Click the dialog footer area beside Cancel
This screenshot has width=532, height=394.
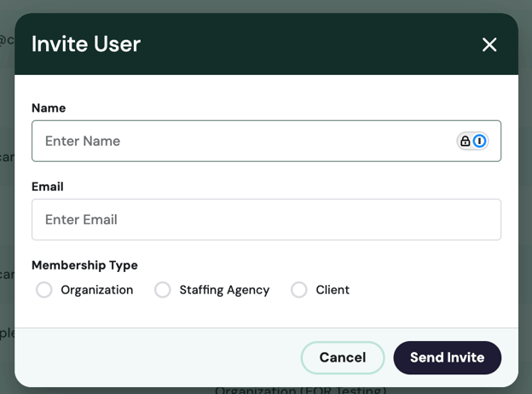[153, 357]
